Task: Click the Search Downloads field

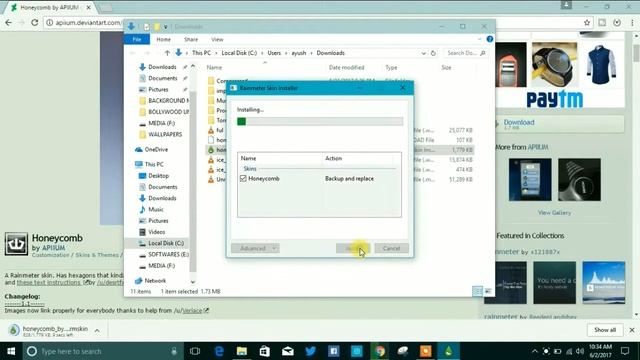Action: coord(465,53)
